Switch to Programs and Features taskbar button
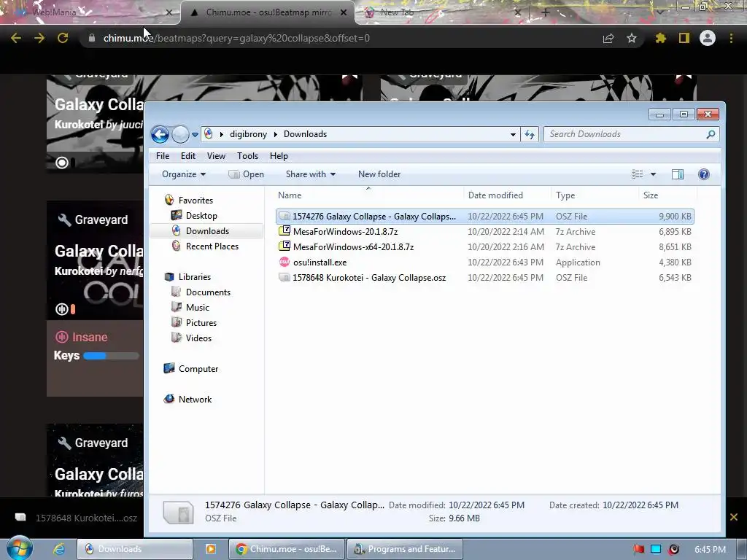 (x=405, y=549)
